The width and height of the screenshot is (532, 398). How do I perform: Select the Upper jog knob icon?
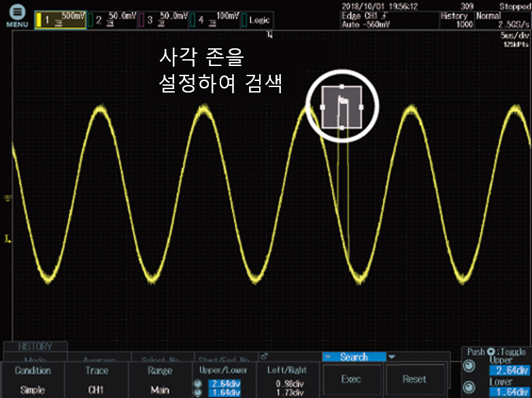(469, 366)
